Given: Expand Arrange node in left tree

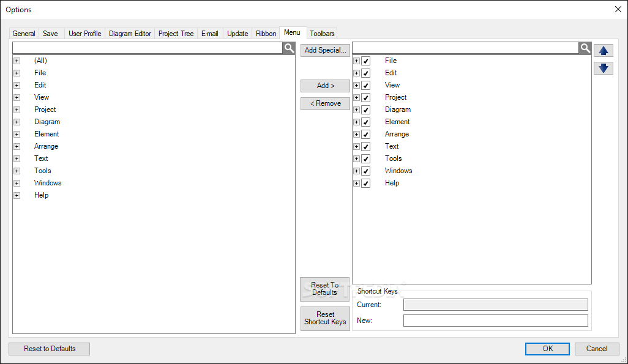Looking at the screenshot, I should [17, 147].
